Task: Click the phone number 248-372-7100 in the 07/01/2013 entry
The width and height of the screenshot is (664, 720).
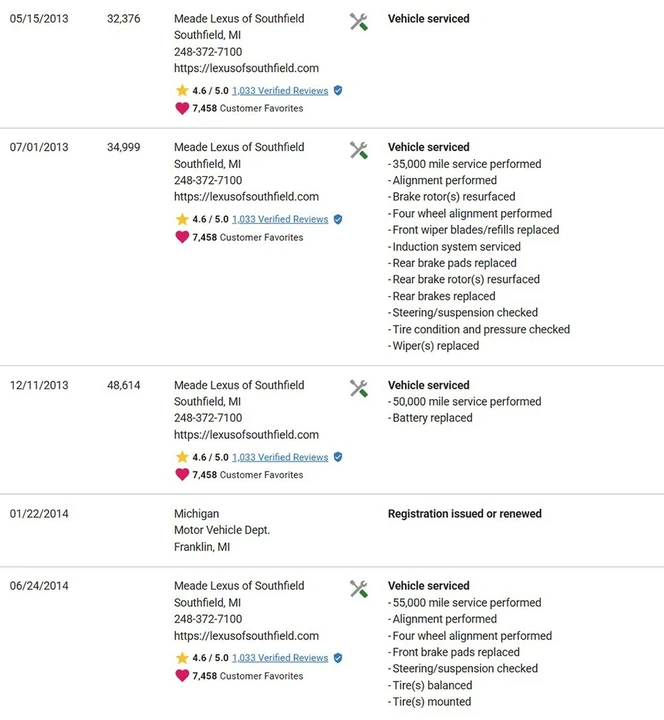Action: click(x=208, y=180)
